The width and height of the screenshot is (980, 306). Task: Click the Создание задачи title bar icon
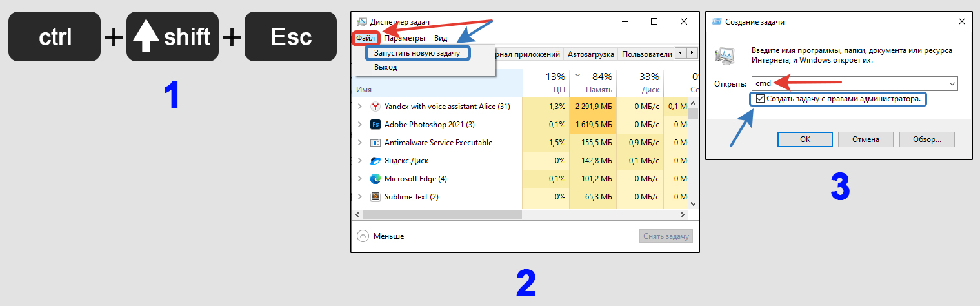click(x=716, y=22)
